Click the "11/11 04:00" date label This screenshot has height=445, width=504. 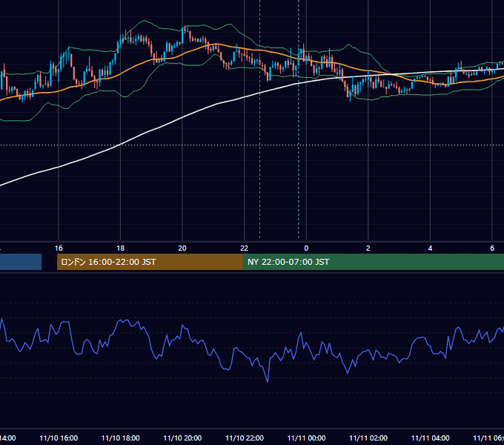(x=430, y=438)
